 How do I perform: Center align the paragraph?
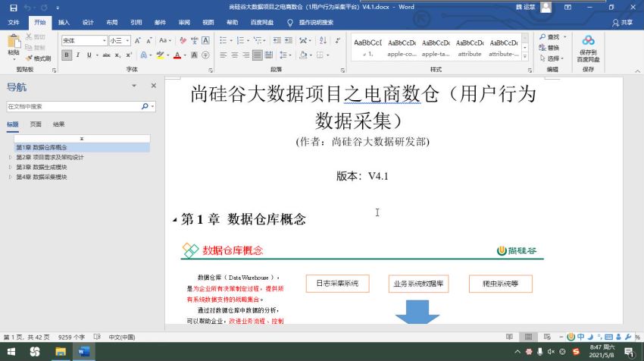click(x=235, y=55)
